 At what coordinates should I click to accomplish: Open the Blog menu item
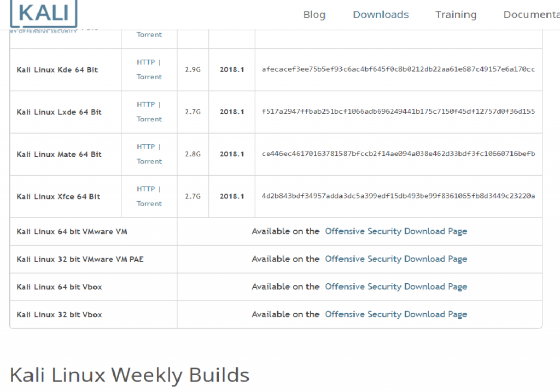(x=314, y=15)
